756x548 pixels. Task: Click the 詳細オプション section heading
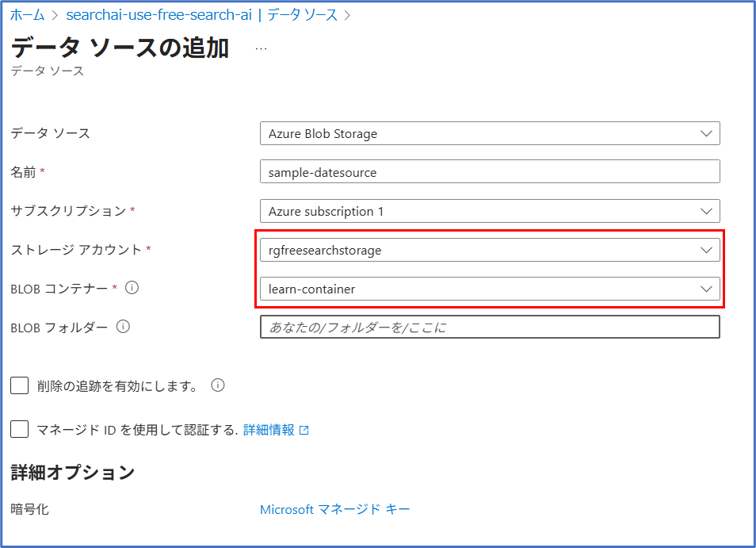pos(72,473)
